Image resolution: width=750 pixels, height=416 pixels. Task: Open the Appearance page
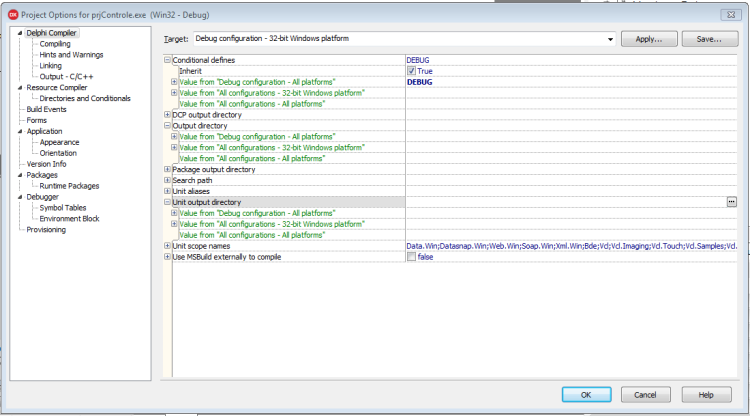tap(59, 142)
